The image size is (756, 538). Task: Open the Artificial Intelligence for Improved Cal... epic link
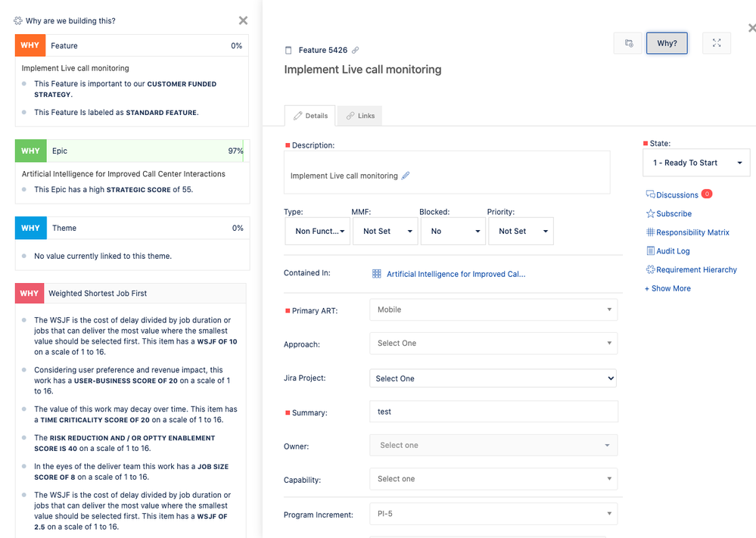pos(456,274)
